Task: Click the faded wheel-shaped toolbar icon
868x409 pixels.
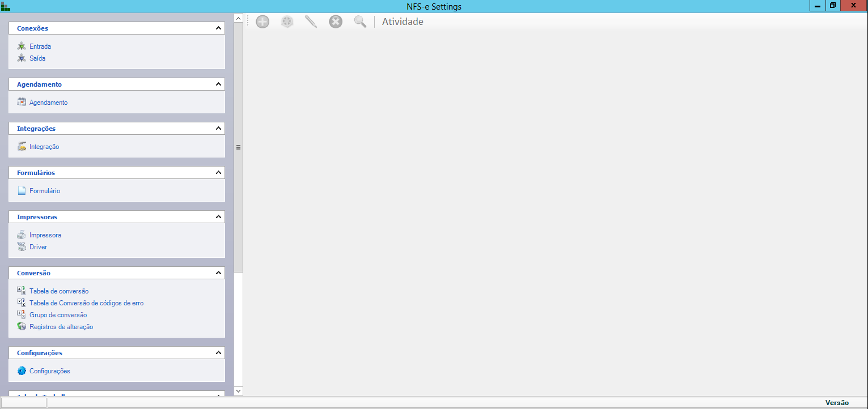Action: coord(287,22)
